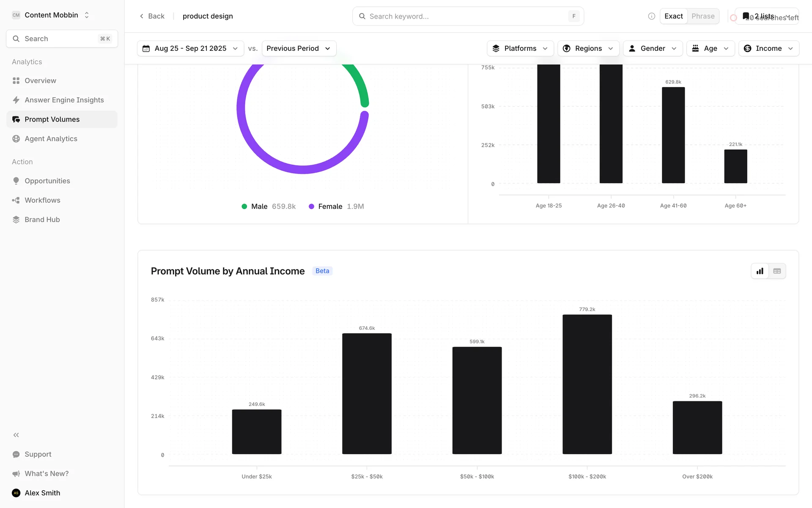The height and width of the screenshot is (508, 812).
Task: Go to Opportunities in sidebar
Action: (47, 181)
